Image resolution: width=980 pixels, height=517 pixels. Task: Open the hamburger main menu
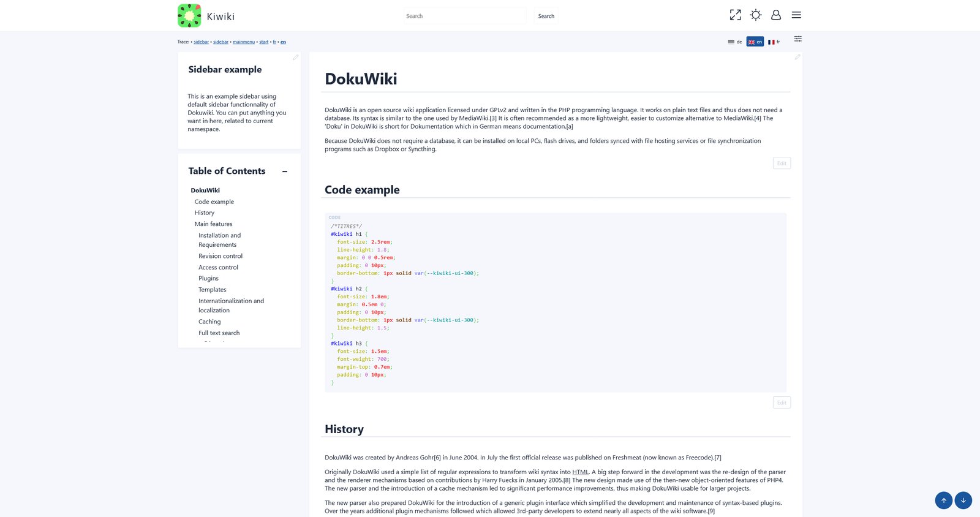(796, 15)
